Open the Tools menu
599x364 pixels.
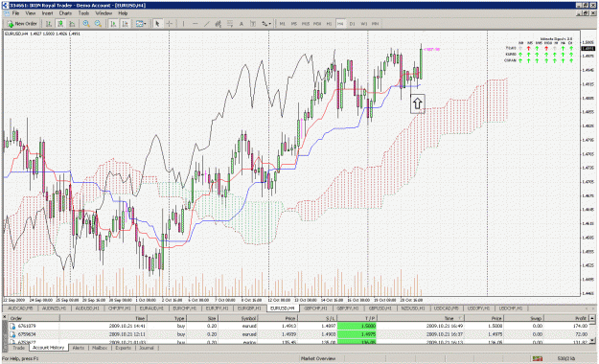[x=83, y=13]
